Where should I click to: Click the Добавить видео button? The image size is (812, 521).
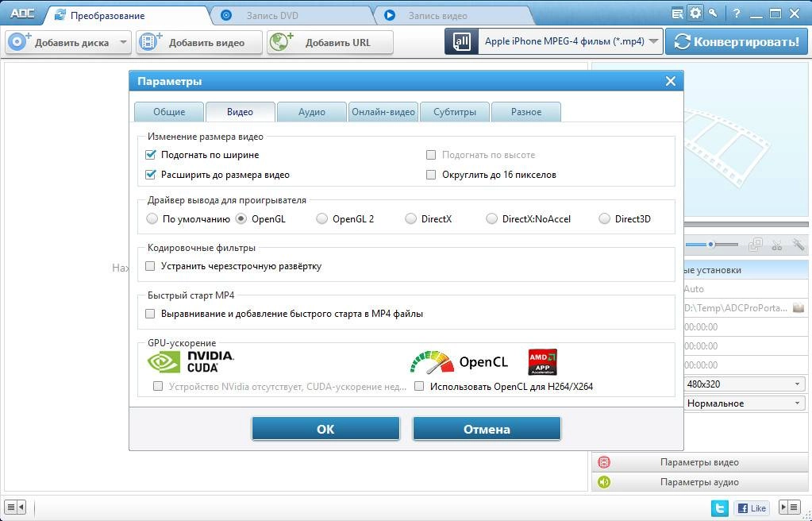click(199, 42)
